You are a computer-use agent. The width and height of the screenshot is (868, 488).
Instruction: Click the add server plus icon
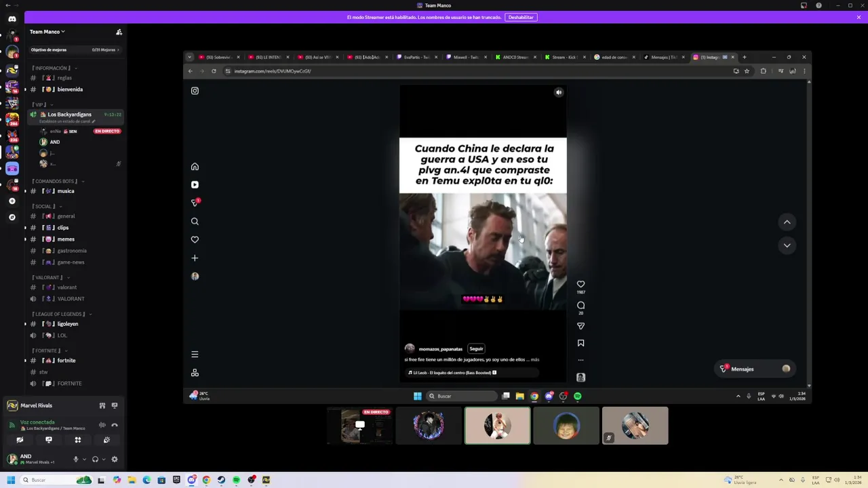[x=12, y=201]
